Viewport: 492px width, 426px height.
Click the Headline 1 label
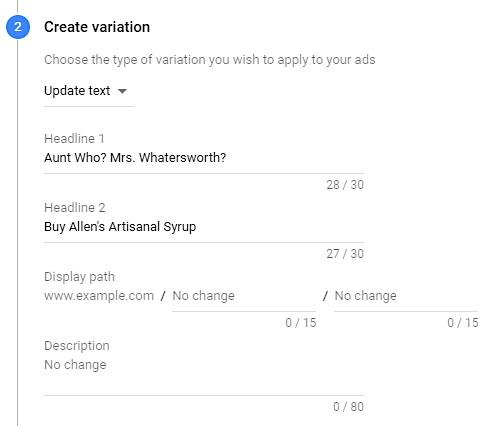point(74,139)
